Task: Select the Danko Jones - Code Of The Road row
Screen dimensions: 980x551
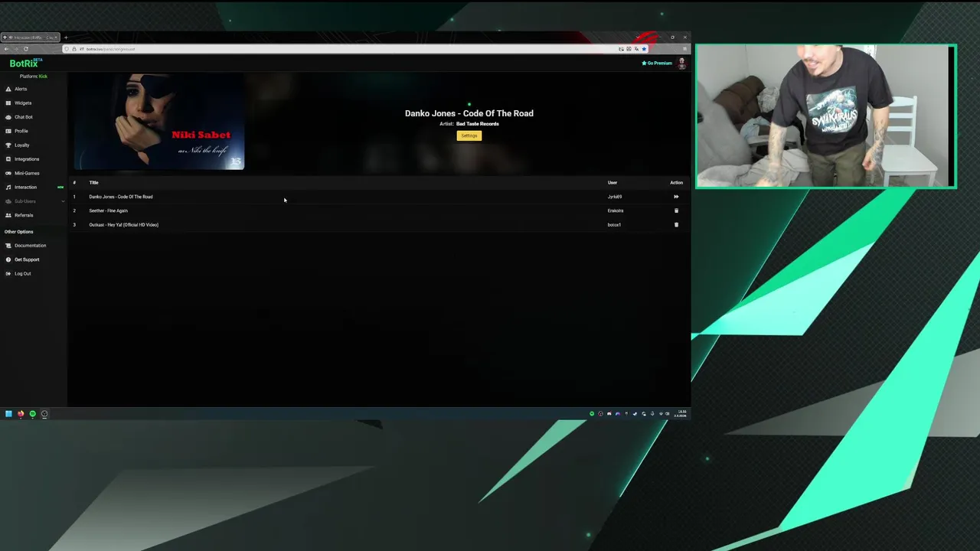Action: 378,197
